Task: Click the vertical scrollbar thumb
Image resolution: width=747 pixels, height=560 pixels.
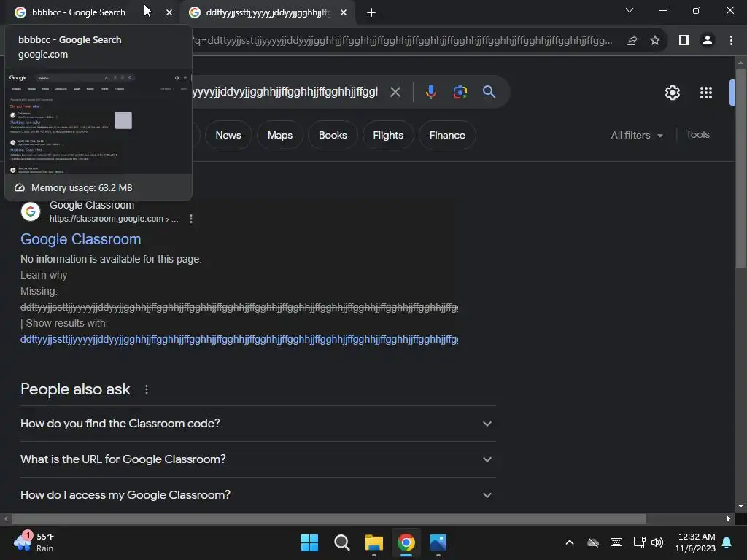Action: point(740,168)
